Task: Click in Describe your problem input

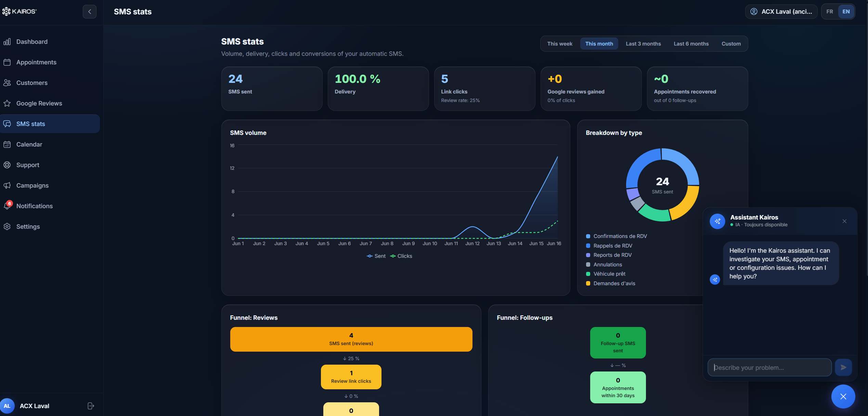Action: [x=769, y=367]
